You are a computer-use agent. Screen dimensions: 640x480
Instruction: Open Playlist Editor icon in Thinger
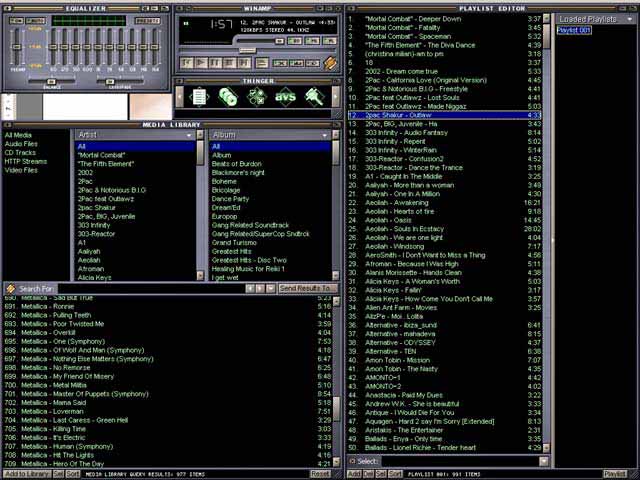click(199, 97)
